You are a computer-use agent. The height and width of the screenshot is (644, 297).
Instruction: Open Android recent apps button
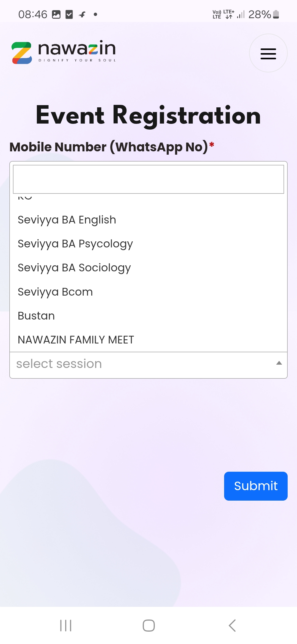66,625
